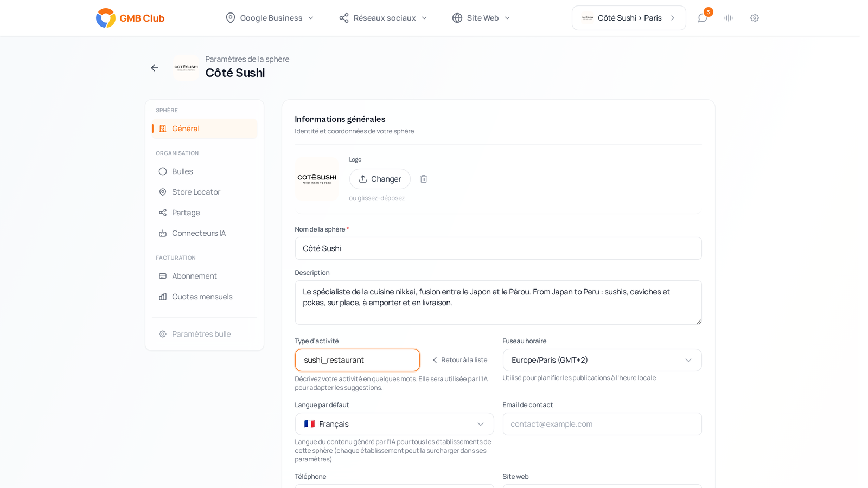Viewport: 868px width, 488px height.
Task: Delete the logo with trash icon
Action: [x=424, y=179]
